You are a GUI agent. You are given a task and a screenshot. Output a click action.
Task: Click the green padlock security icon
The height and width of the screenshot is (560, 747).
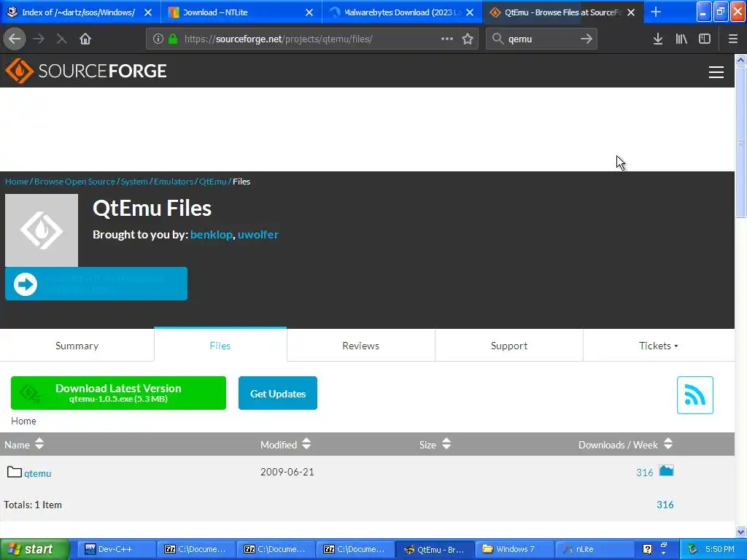[173, 39]
